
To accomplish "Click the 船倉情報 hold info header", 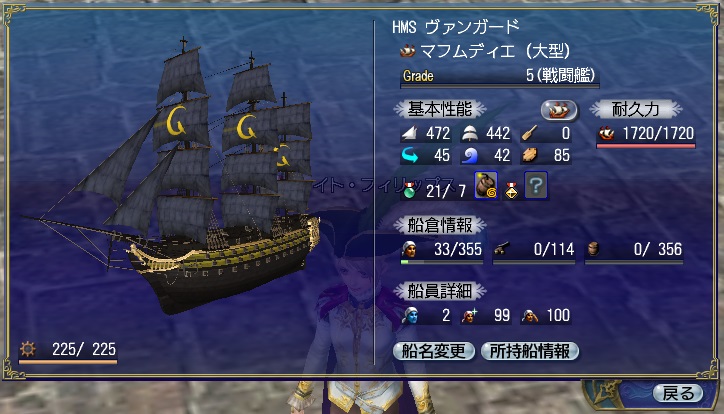I will 440,225.
